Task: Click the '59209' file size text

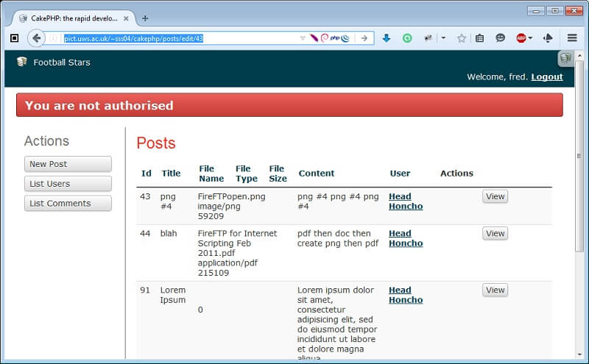Action: tap(211, 216)
